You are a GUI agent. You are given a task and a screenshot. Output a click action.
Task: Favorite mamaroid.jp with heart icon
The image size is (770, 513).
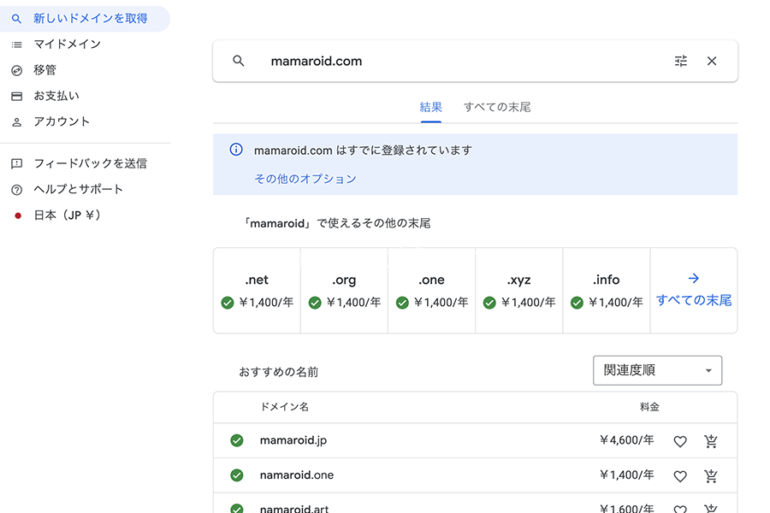[680, 441]
